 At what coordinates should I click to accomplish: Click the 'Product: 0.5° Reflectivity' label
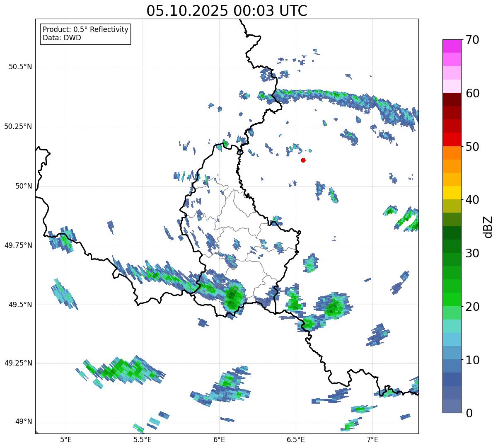85,30
